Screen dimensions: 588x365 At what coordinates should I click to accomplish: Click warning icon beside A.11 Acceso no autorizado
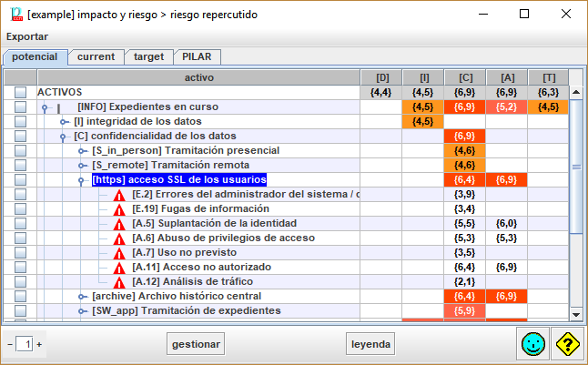click(x=119, y=268)
